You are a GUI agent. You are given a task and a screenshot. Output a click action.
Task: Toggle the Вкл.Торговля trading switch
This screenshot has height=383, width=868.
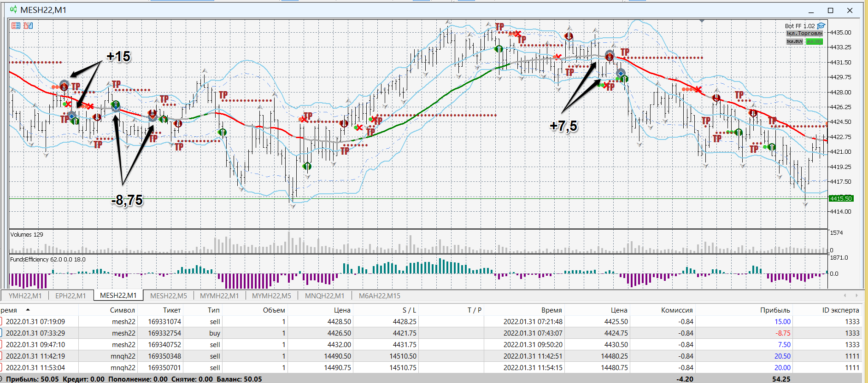tap(804, 34)
